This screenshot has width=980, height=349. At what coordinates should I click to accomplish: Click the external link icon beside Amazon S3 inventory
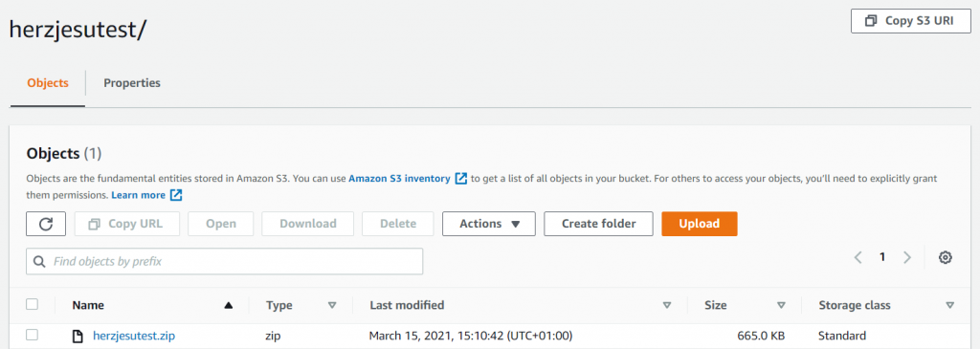pyautogui.click(x=460, y=179)
